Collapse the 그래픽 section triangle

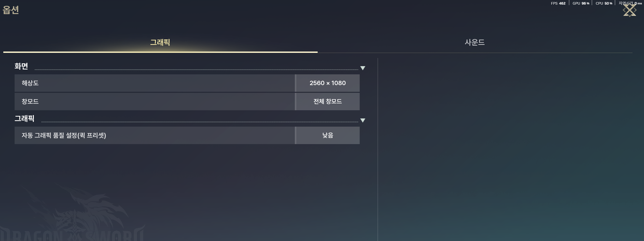pos(363,120)
